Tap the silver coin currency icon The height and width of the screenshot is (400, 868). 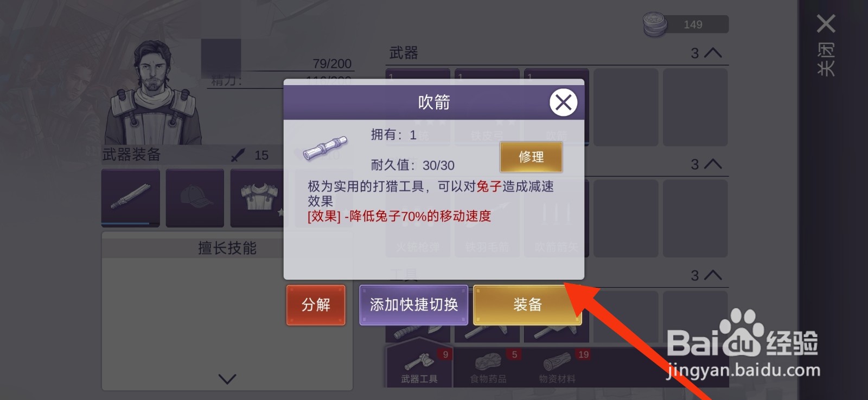coord(655,24)
